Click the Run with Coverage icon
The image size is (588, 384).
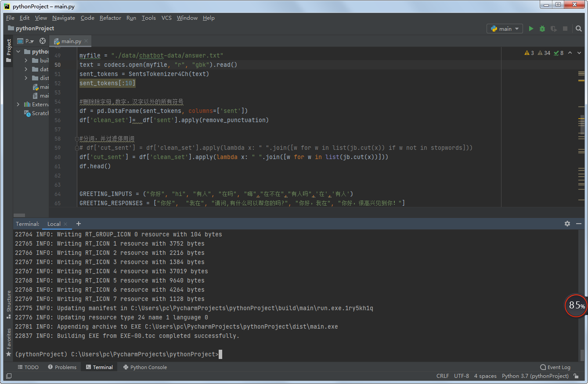click(554, 29)
